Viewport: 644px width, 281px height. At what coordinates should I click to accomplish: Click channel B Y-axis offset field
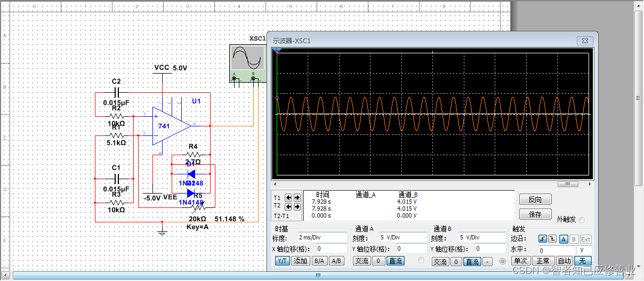point(490,248)
